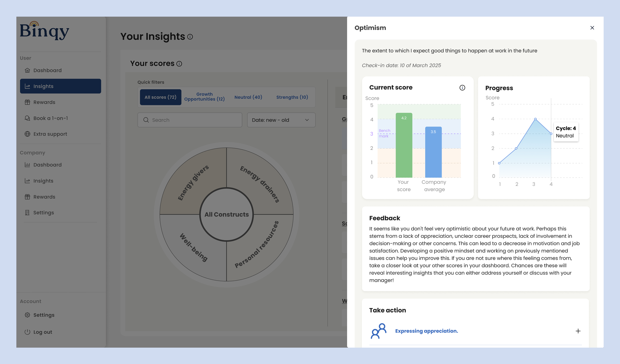This screenshot has width=620, height=364.
Task: Choose Insights under the Company section
Action: pos(43,181)
